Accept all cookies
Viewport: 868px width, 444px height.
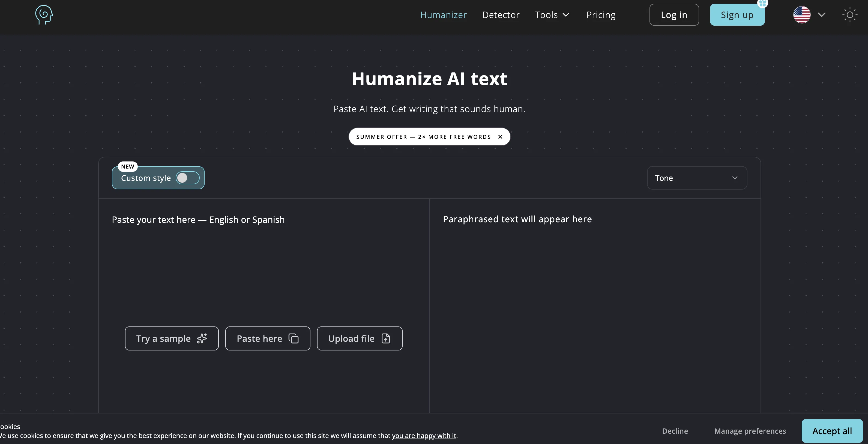[832, 431]
